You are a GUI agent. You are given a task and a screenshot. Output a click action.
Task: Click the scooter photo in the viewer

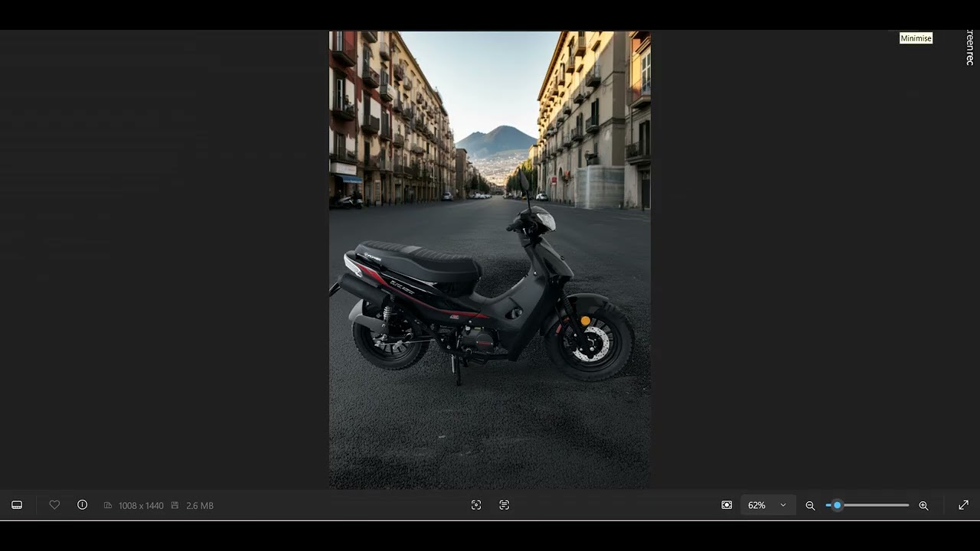(490, 260)
